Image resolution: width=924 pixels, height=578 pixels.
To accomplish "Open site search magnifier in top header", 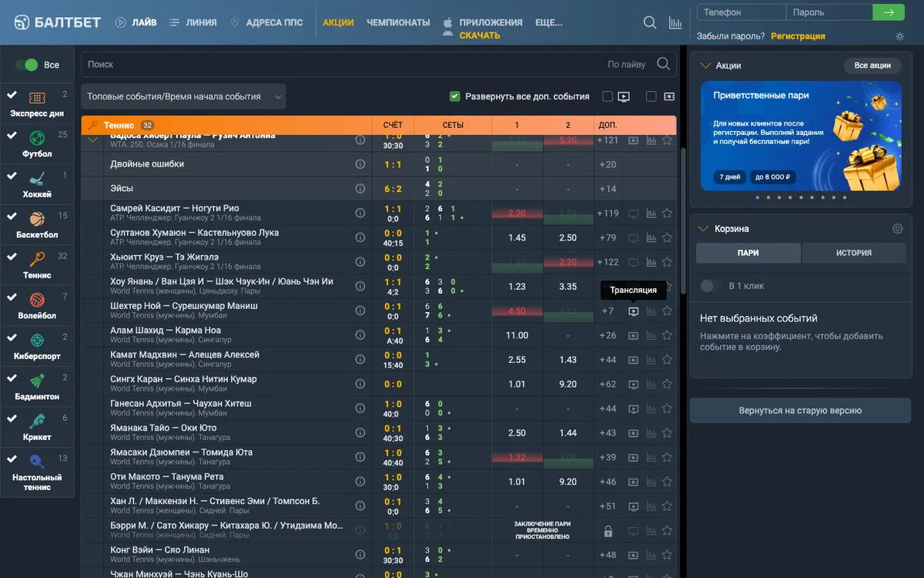I will (650, 23).
